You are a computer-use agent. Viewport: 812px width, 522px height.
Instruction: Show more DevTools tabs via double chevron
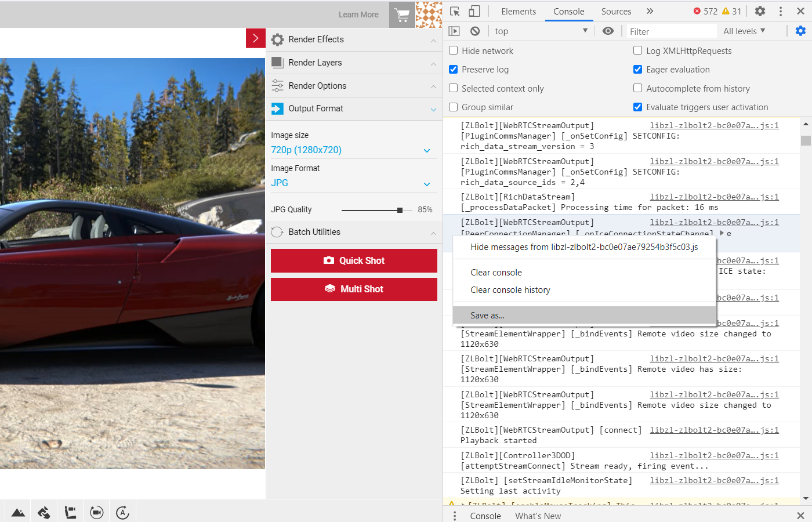[650, 11]
